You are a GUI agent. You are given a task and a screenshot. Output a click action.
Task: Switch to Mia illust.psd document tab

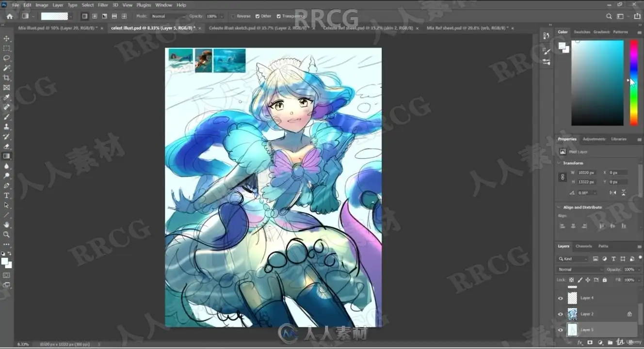tap(58, 28)
